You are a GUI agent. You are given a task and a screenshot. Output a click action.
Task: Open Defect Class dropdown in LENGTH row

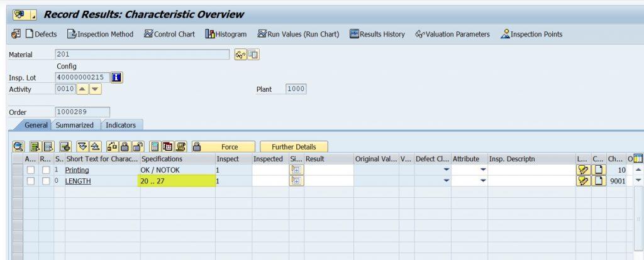point(446,181)
